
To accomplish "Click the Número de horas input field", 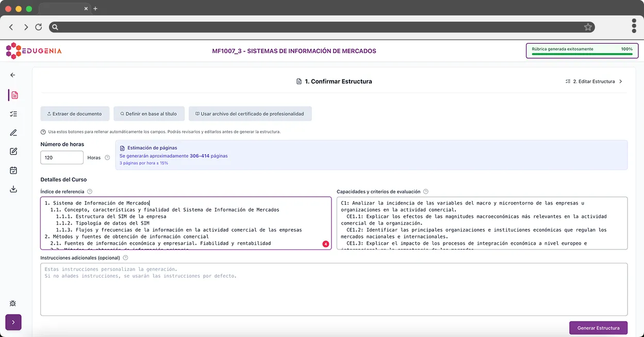I will tap(62, 158).
